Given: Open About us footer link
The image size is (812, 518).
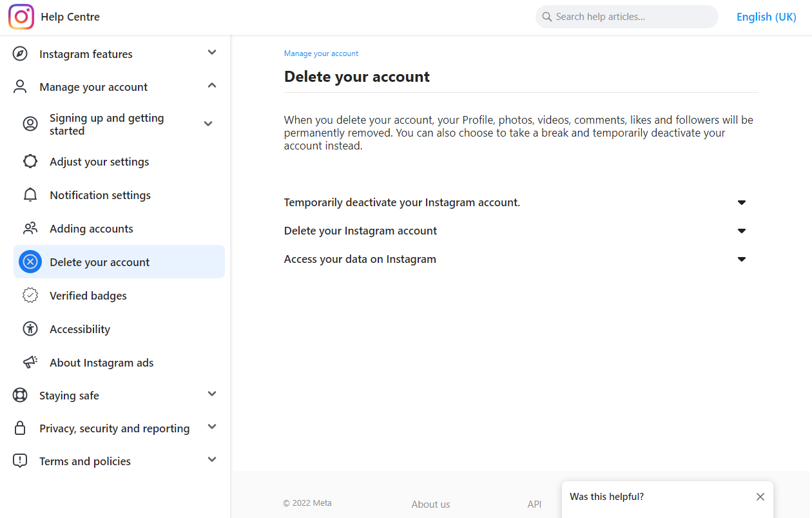Looking at the screenshot, I should click(x=430, y=504).
